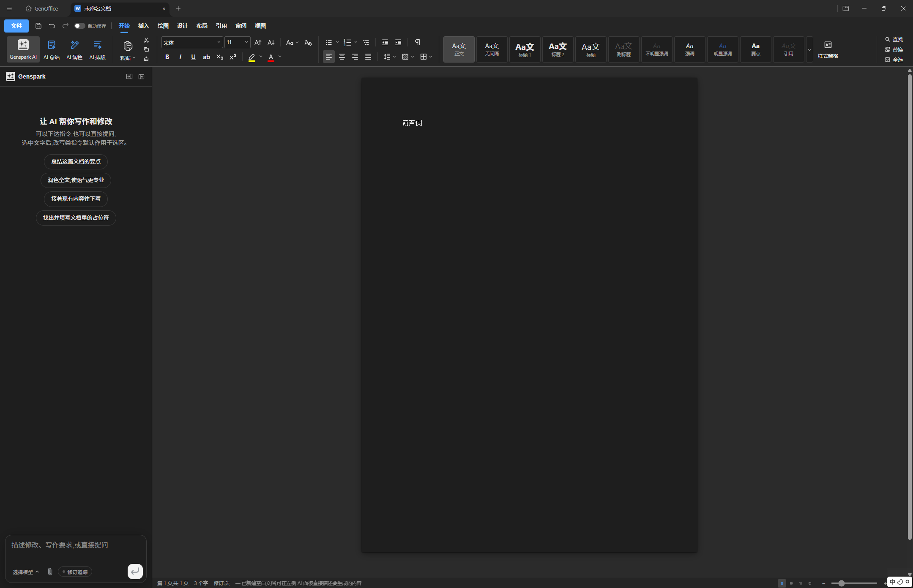Apply superscript formatting
This screenshot has height=588, width=913.
tap(233, 57)
